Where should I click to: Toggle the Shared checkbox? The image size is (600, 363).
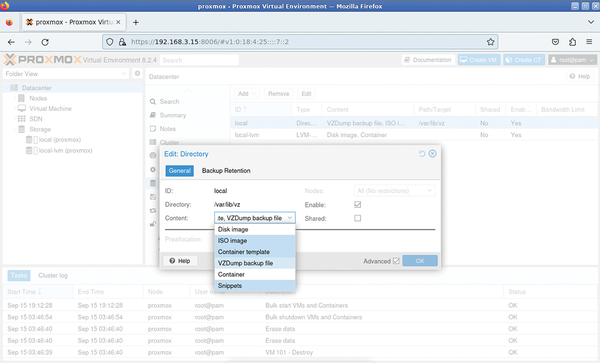tap(357, 218)
